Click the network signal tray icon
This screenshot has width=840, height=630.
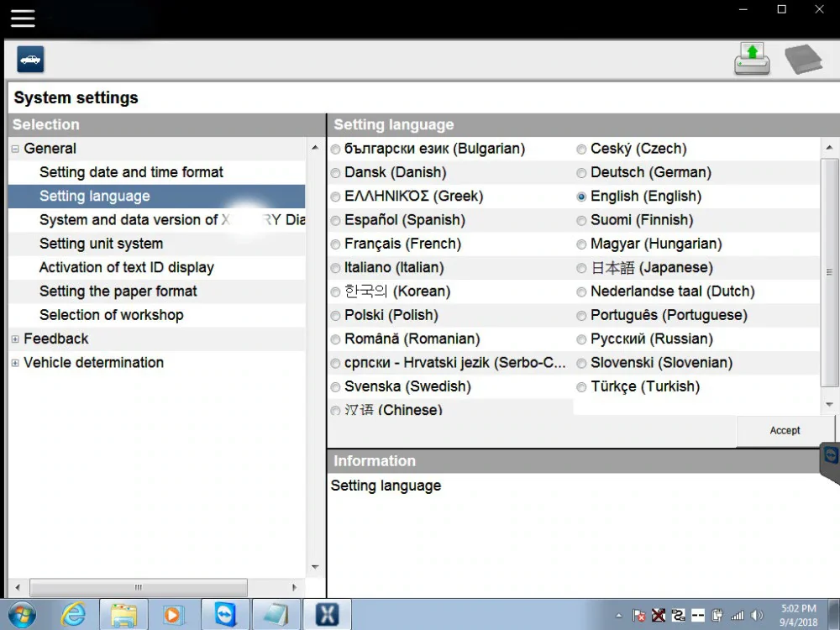(738, 616)
